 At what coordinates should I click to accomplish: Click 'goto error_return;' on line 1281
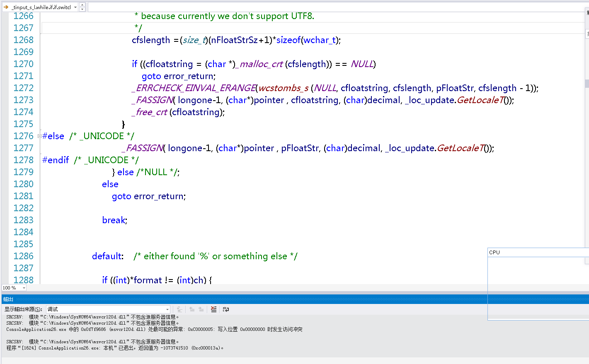pos(149,196)
